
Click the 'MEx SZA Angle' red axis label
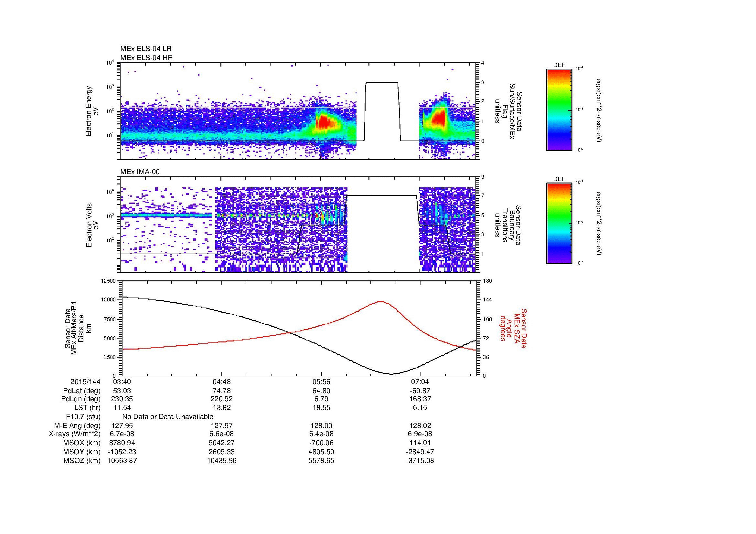tap(513, 328)
